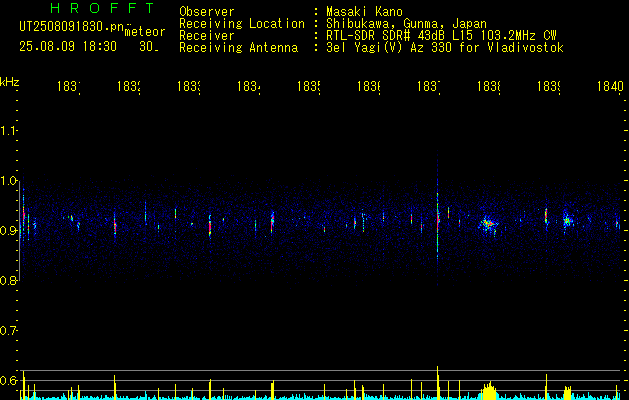Select 3el Yagi(V) Az 330 antenna text
Screen dimensions: 629x400
pyautogui.click(x=445, y=48)
